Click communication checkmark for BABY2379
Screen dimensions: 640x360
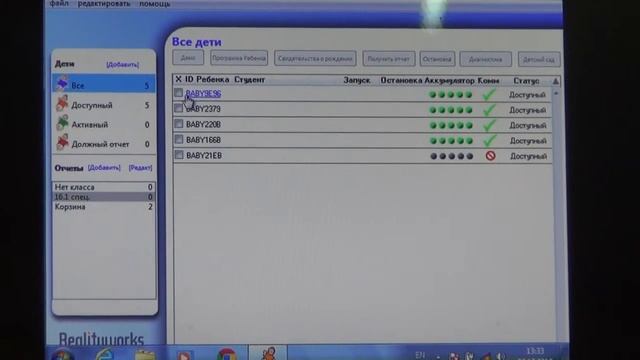pos(489,110)
